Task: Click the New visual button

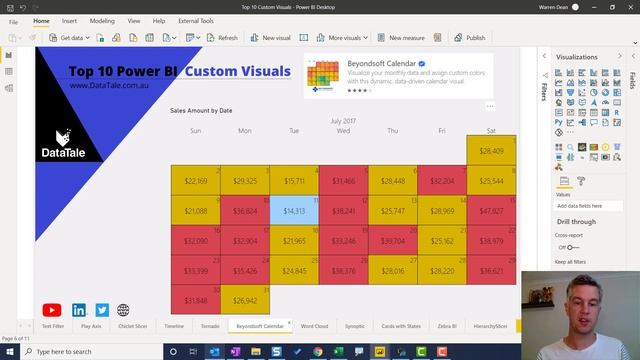Action: (x=270, y=38)
